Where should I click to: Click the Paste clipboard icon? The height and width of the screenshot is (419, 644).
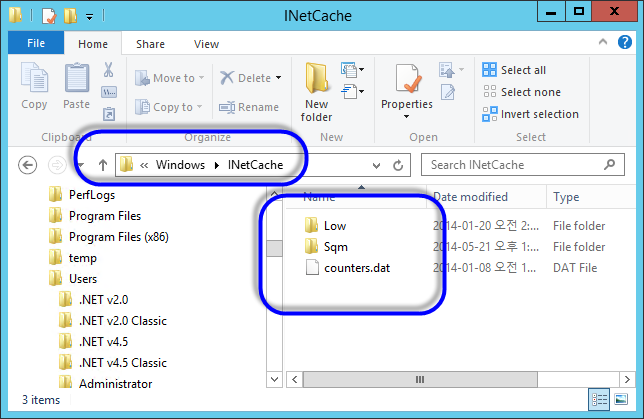(x=76, y=80)
